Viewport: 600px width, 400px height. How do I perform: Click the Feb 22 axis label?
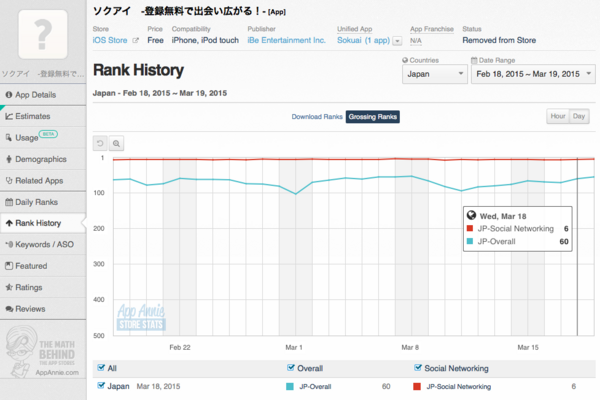180,347
